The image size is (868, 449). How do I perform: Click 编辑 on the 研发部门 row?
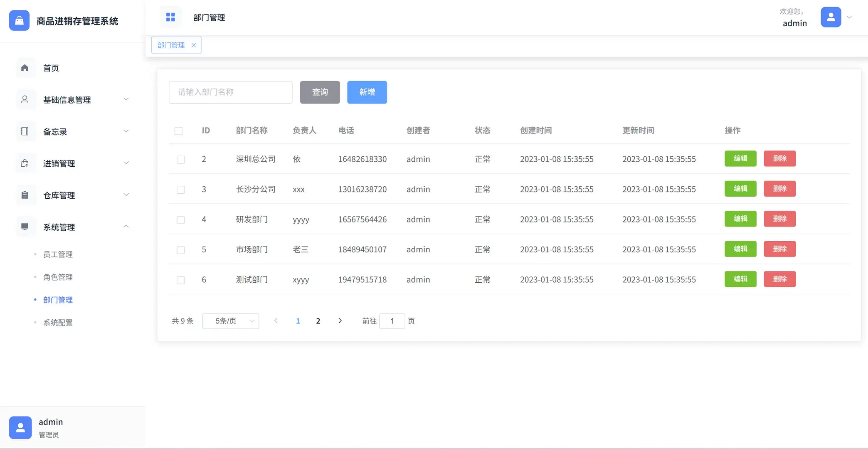point(740,219)
